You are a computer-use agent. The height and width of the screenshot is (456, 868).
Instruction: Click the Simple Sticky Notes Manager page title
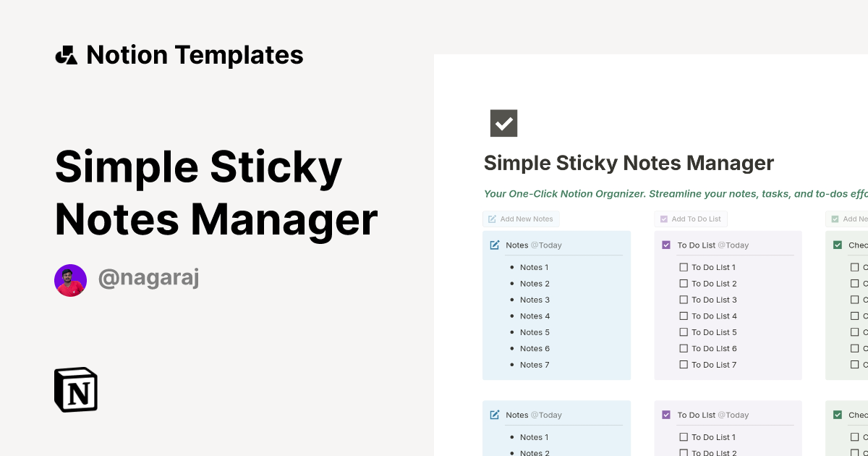629,163
